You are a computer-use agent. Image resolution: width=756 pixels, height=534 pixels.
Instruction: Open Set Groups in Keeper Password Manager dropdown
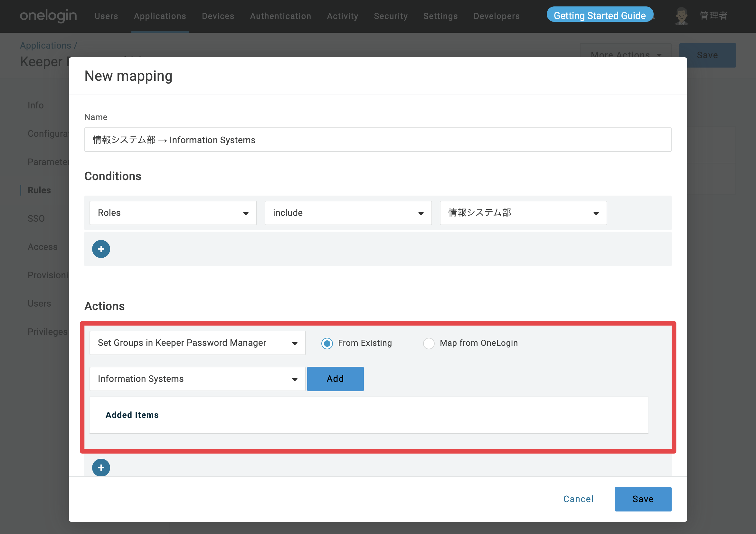[x=198, y=343]
